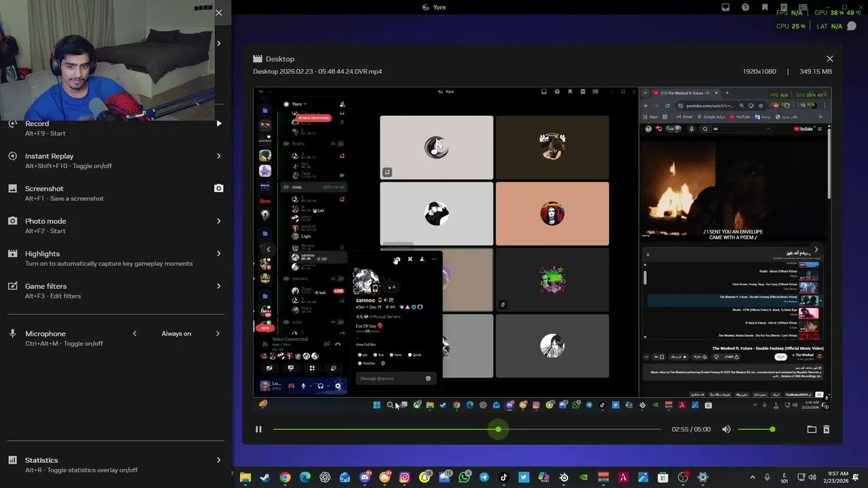
Task: Open the Always on microphone mode selector
Action: [176, 333]
